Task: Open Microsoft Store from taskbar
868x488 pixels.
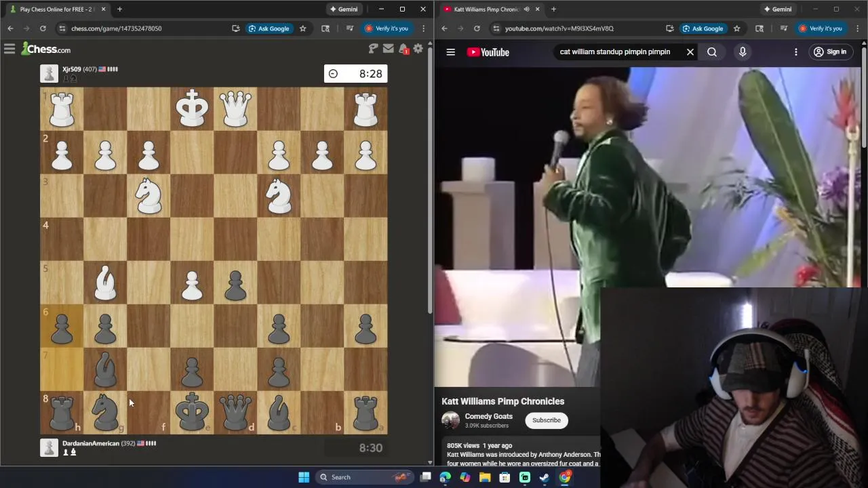Action: click(505, 477)
